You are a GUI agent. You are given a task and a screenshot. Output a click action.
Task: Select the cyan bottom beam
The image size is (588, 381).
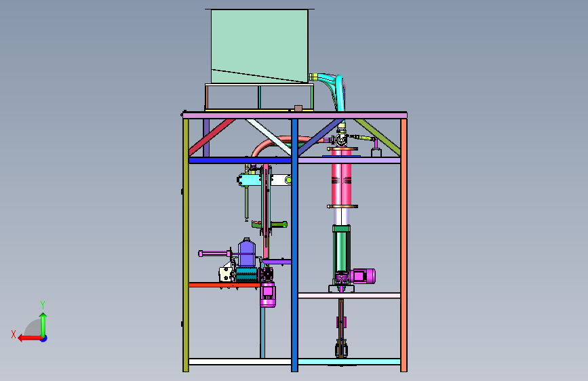point(349,361)
